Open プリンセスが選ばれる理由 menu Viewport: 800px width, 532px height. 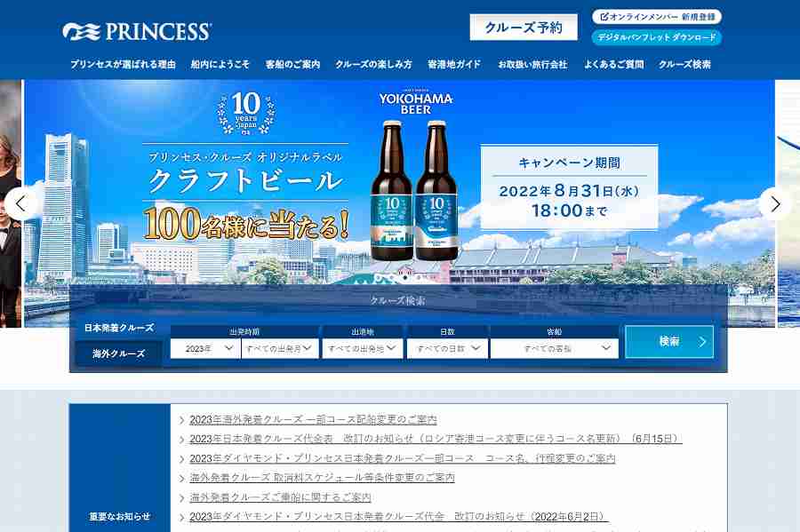123,64
